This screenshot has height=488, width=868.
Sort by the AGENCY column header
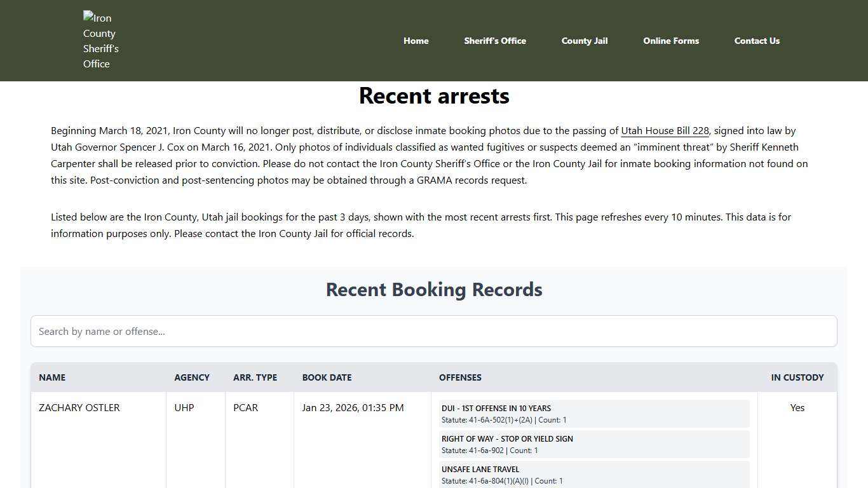[192, 377]
